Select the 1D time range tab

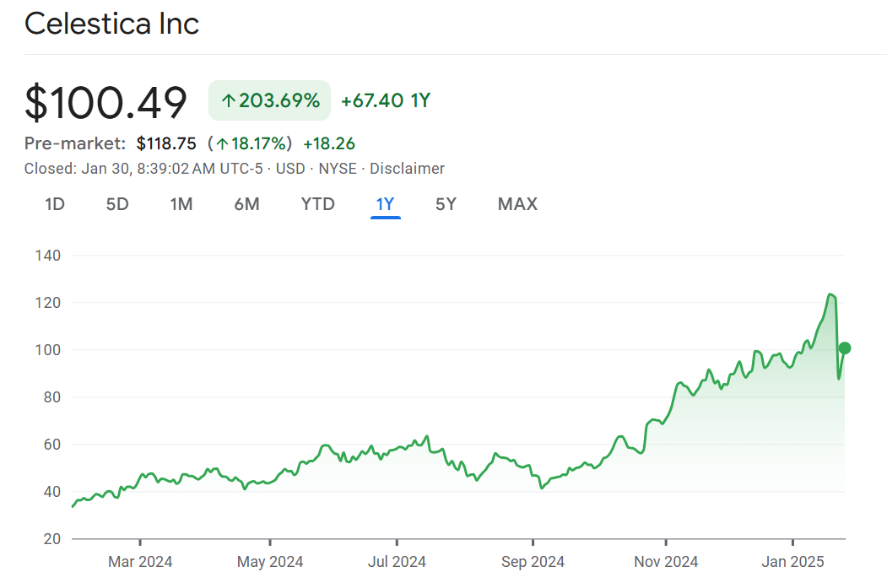pyautogui.click(x=55, y=204)
